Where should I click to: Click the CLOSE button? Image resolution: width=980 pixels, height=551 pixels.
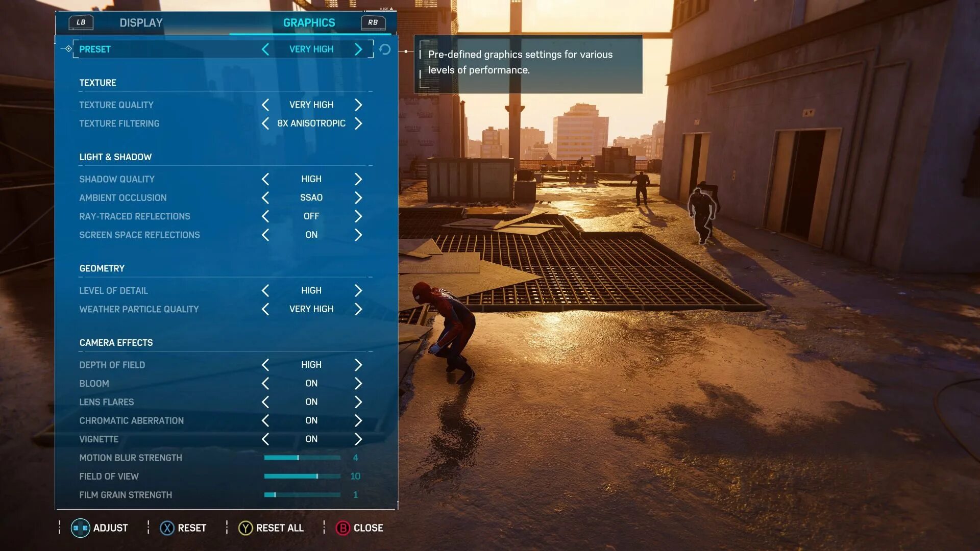click(357, 528)
